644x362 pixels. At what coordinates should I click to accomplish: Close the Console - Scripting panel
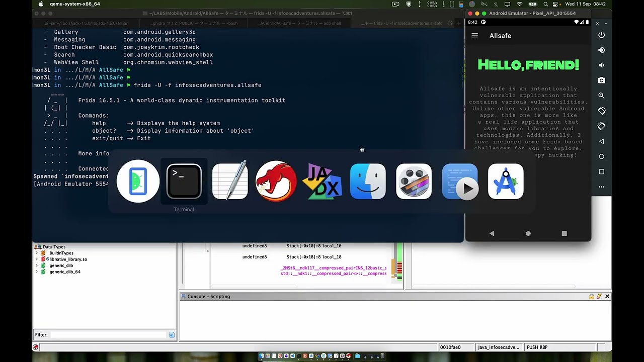pos(607,297)
